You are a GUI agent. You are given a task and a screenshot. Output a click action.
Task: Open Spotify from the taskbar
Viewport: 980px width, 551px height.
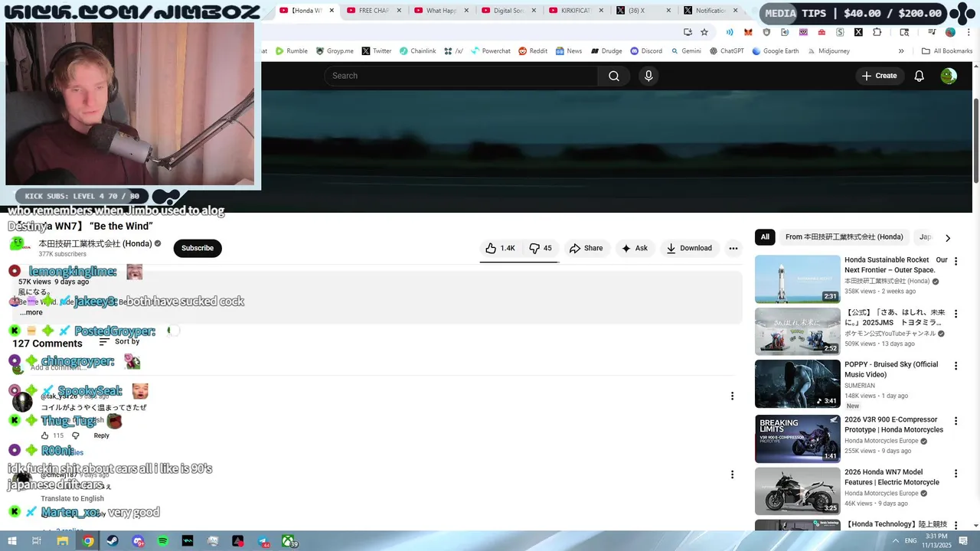point(163,541)
